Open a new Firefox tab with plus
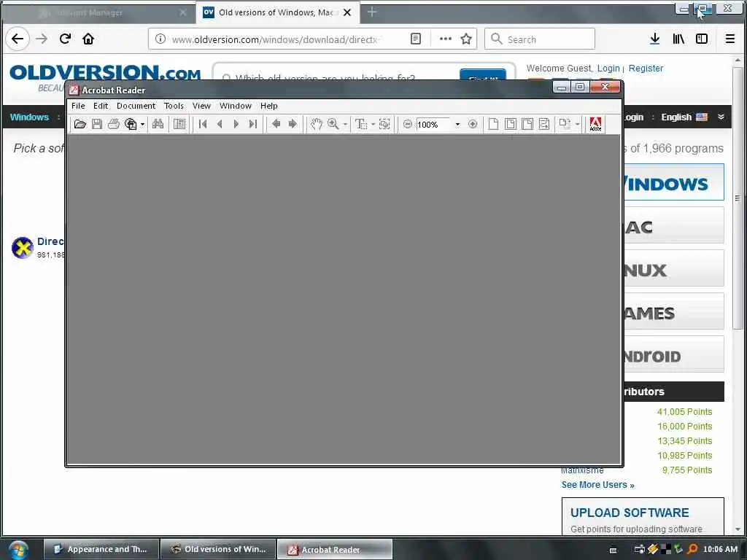This screenshot has width=747, height=560. click(372, 12)
